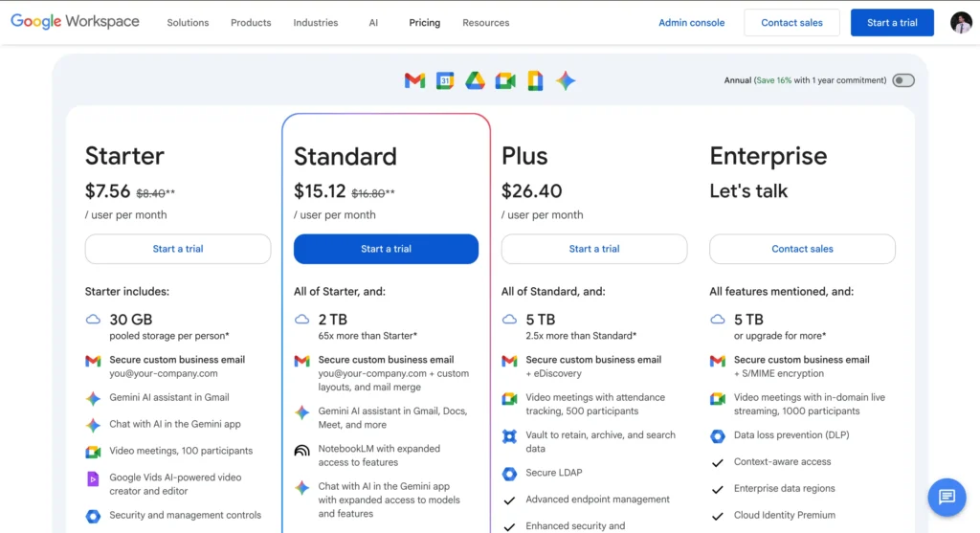The image size is (980, 533).
Task: Click the cloud icon beside Starter 30 GB
Action: coord(93,320)
